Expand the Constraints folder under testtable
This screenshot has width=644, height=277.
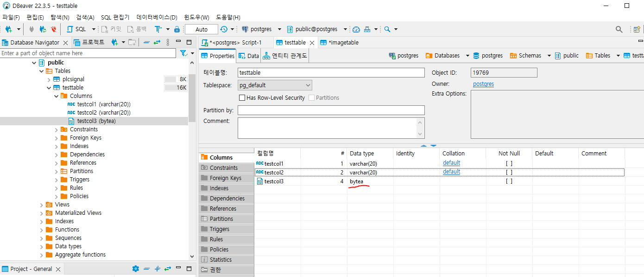pos(56,129)
